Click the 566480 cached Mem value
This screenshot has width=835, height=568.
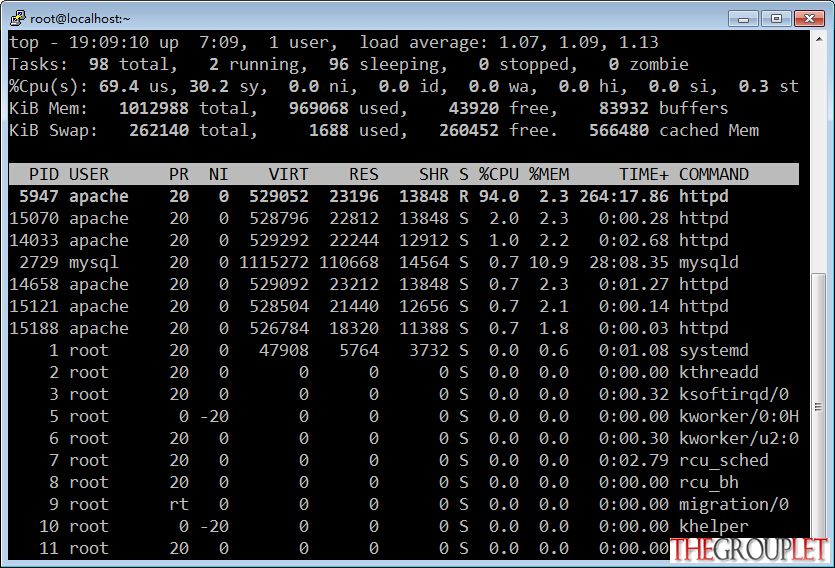pos(619,130)
